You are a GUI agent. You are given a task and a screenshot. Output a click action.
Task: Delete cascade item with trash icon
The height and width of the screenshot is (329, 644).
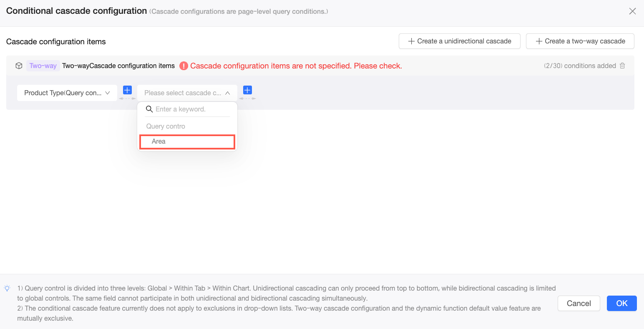(x=622, y=66)
